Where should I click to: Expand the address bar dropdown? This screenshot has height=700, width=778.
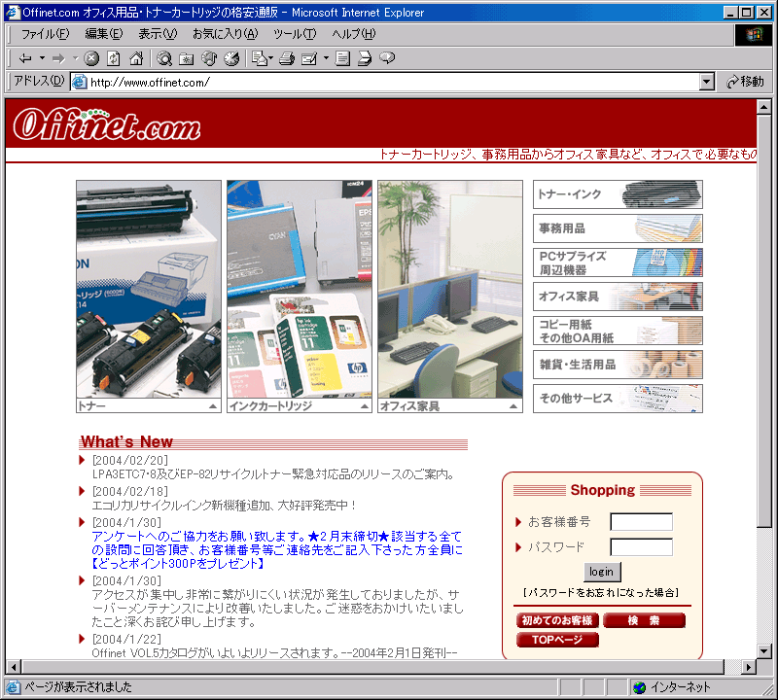[x=707, y=82]
